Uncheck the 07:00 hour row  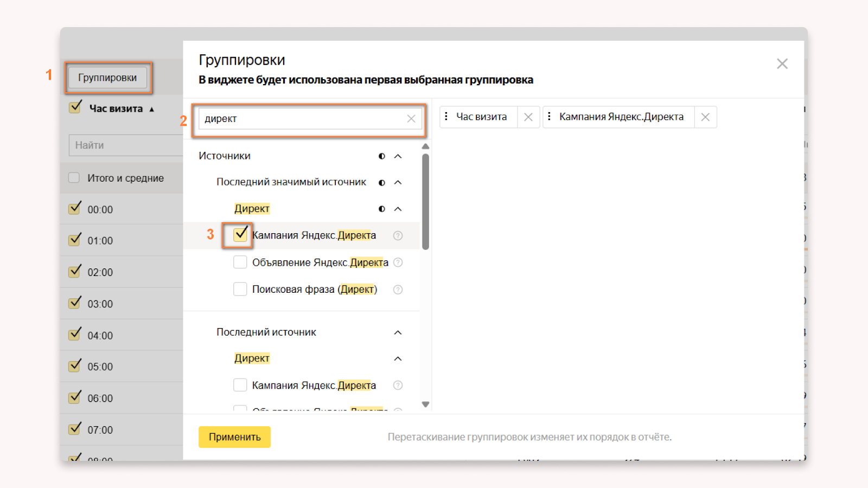click(75, 429)
